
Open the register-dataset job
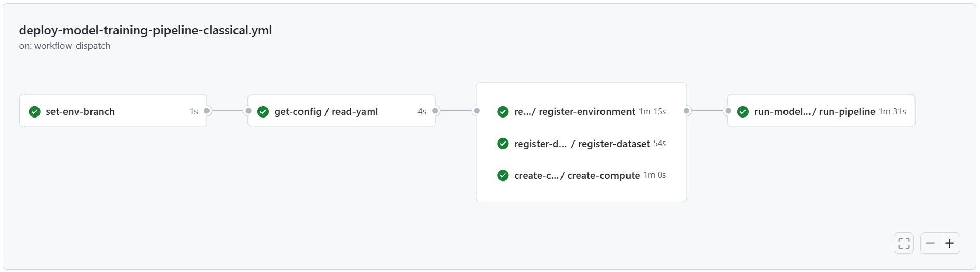coord(581,144)
